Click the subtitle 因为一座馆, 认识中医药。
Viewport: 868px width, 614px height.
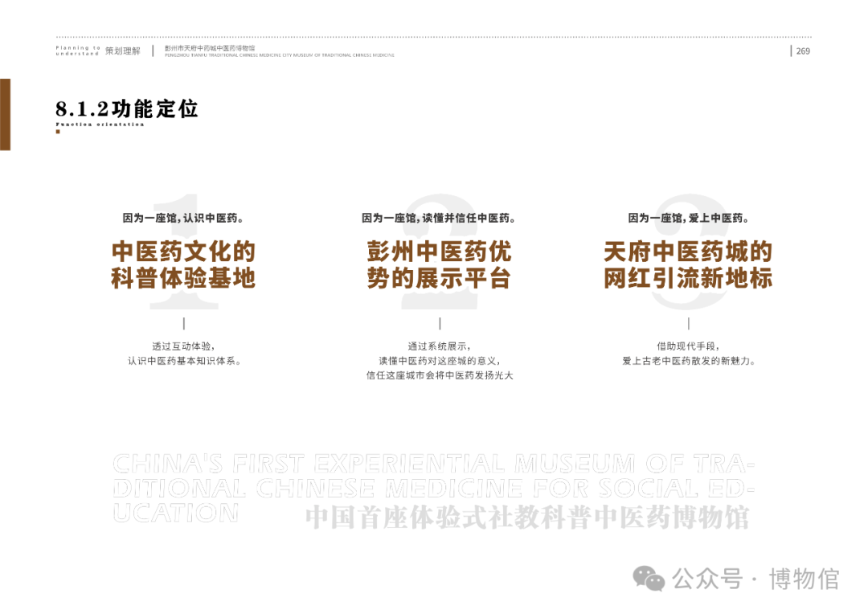pyautogui.click(x=183, y=218)
